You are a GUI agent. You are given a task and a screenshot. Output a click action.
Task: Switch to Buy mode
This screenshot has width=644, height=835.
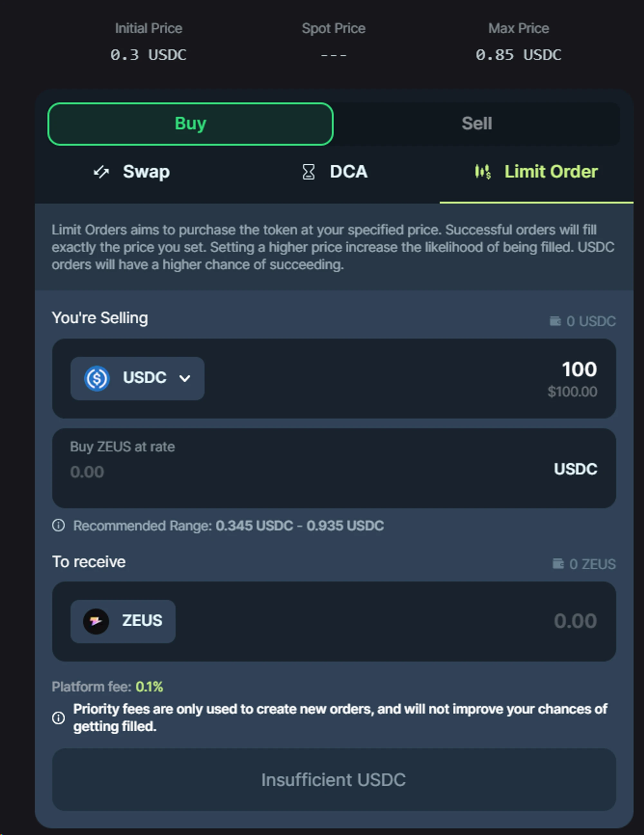[190, 124]
